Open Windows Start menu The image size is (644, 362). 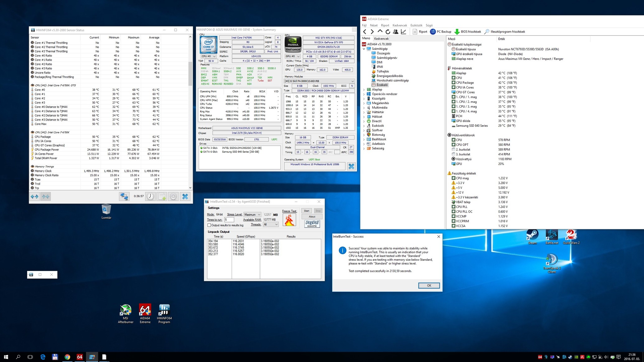[x=6, y=357]
